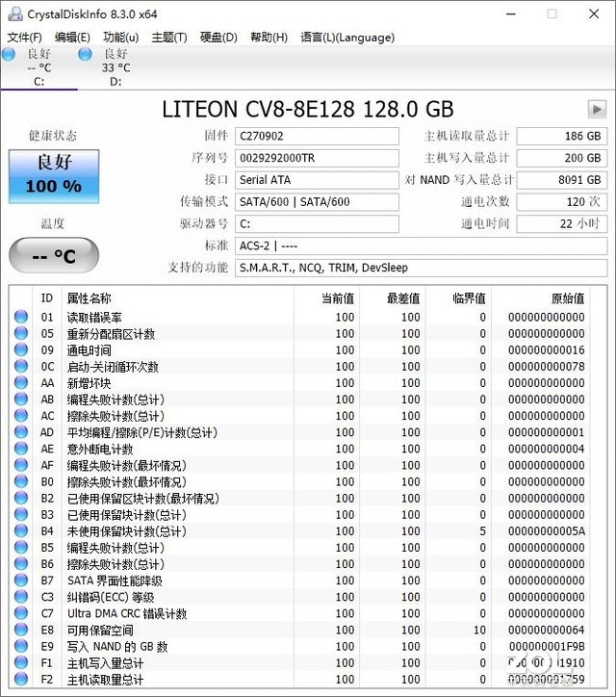Click the host writes value 200 GB
616x697 pixels.
[x=562, y=158]
